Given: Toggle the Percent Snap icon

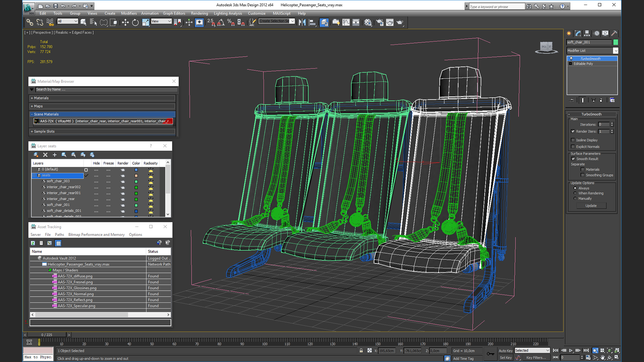Looking at the screenshot, I should (231, 22).
